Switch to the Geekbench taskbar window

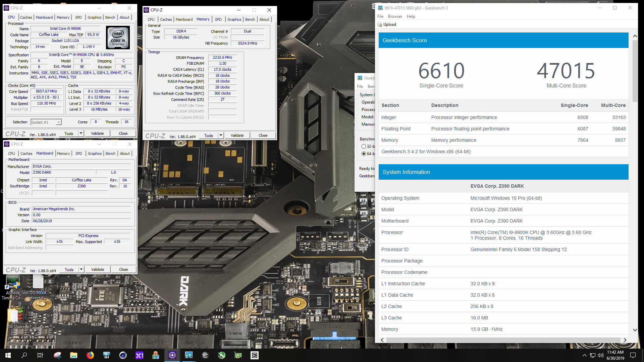click(189, 355)
